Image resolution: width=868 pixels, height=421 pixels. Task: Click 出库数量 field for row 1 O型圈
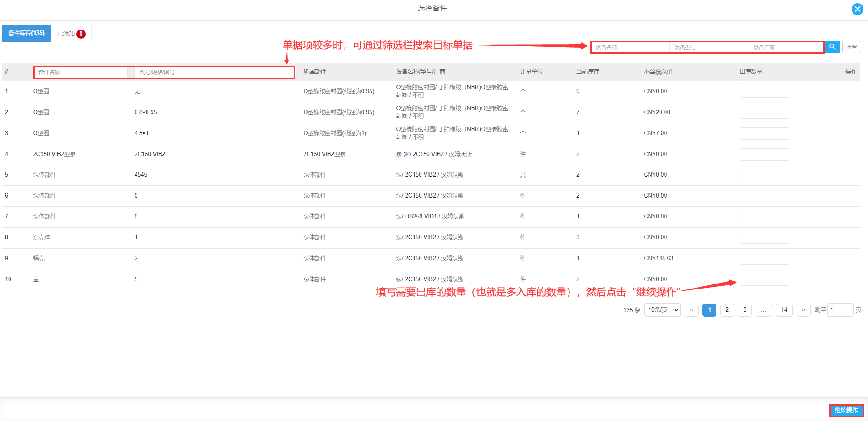(764, 91)
